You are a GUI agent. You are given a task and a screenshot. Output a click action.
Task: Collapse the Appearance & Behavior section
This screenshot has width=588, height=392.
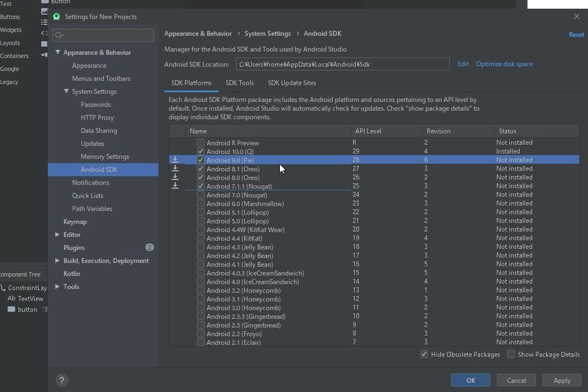click(x=58, y=52)
